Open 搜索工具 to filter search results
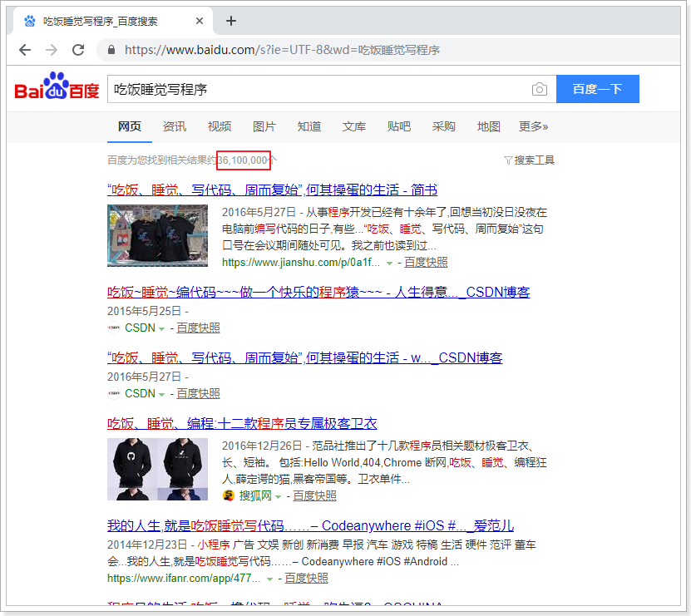The height and width of the screenshot is (616, 691). pyautogui.click(x=533, y=159)
